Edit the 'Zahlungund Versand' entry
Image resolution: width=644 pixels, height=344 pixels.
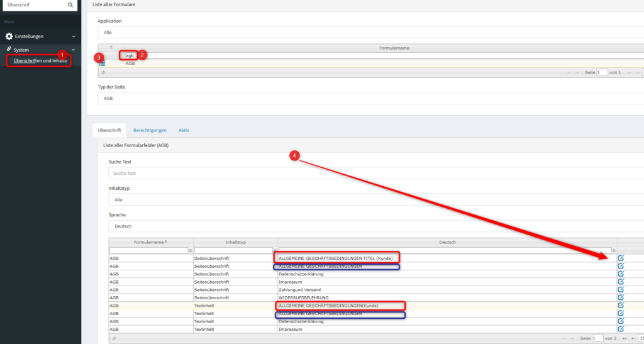point(621,290)
